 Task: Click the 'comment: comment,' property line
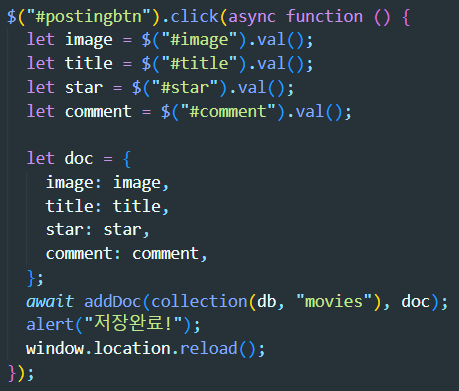pos(127,253)
